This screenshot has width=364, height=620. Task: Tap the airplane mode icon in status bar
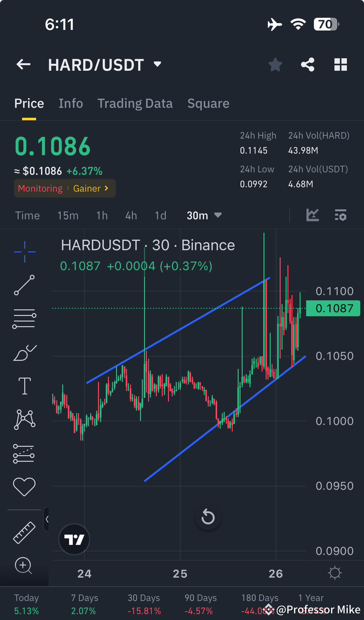tap(274, 24)
